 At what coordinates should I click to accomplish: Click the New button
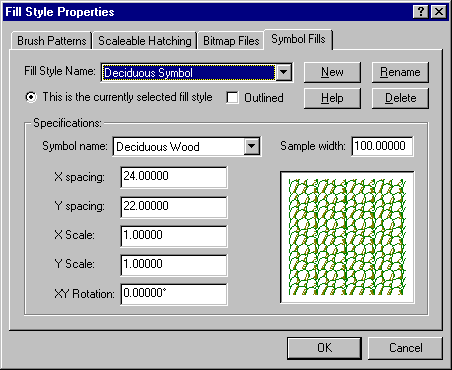[x=332, y=72]
